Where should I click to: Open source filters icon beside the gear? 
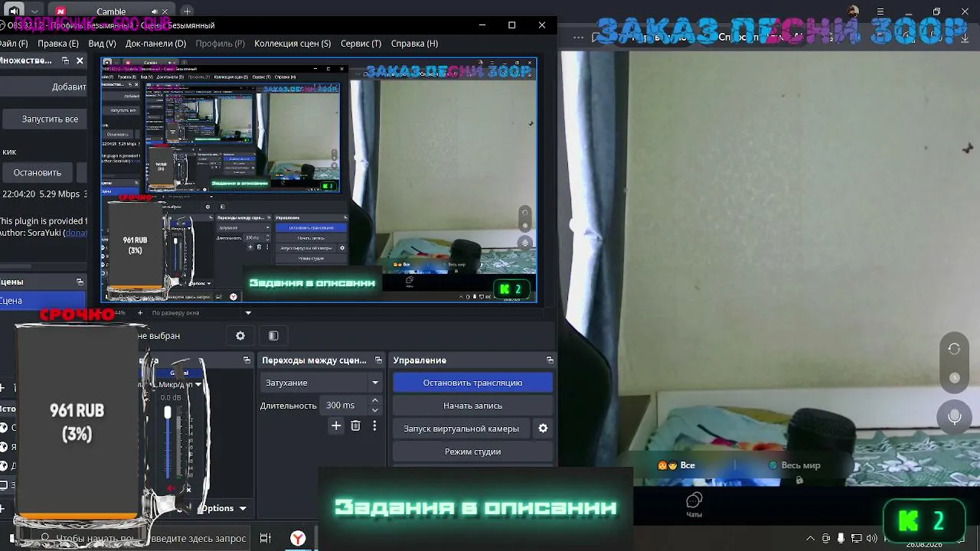273,335
